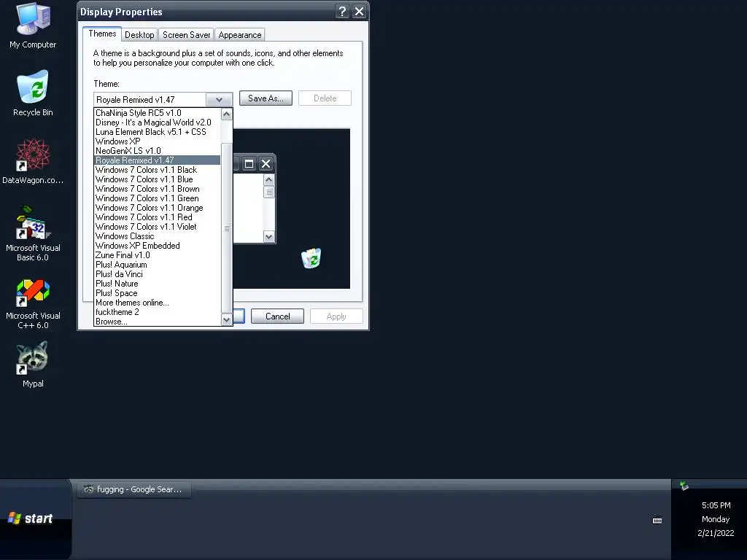Close the Display Properties dialog

(359, 12)
